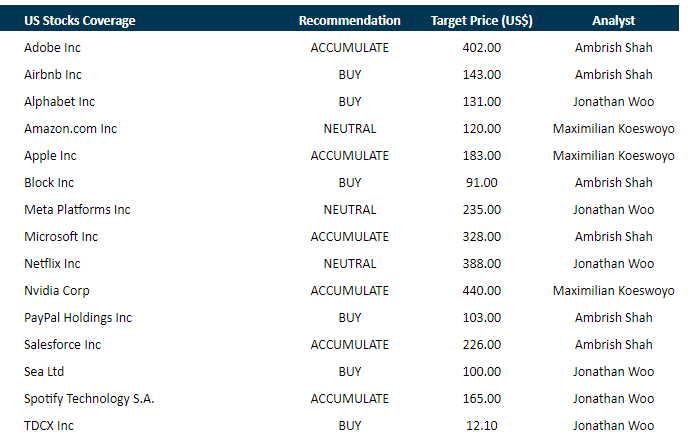Select the Adobe Inc target price 402.00
This screenshot has height=448, width=691.
481,47
